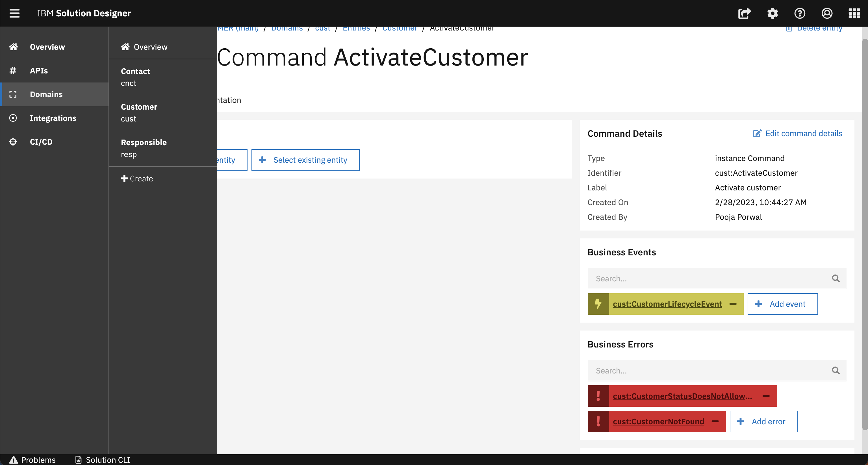Image resolution: width=868 pixels, height=465 pixels.
Task: Select the Customer cust domain
Action: (139, 112)
